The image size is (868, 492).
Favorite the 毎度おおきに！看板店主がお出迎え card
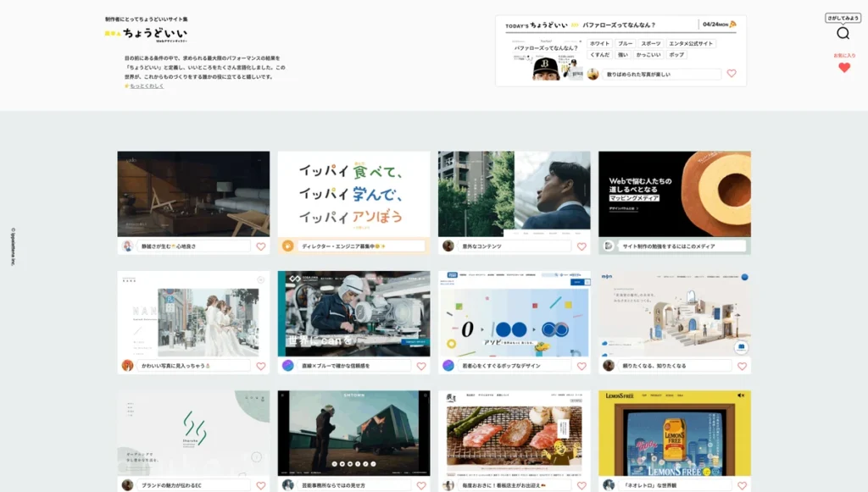pyautogui.click(x=581, y=485)
